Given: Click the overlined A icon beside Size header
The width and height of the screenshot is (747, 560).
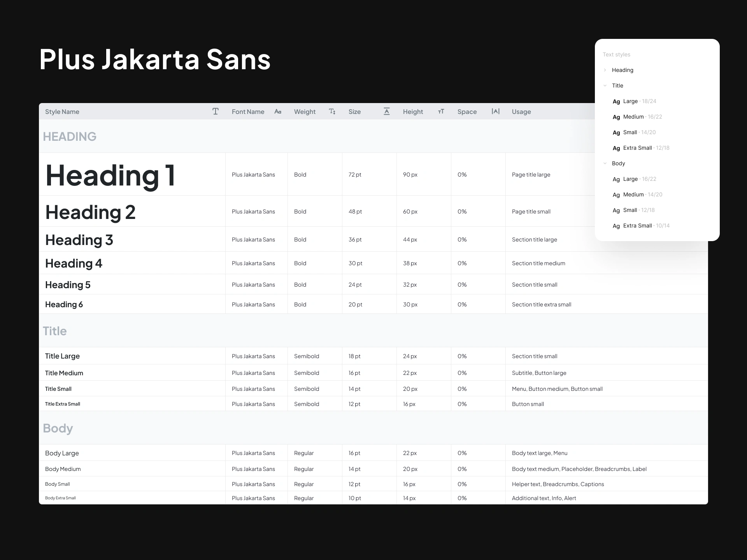Looking at the screenshot, I should coord(387,112).
